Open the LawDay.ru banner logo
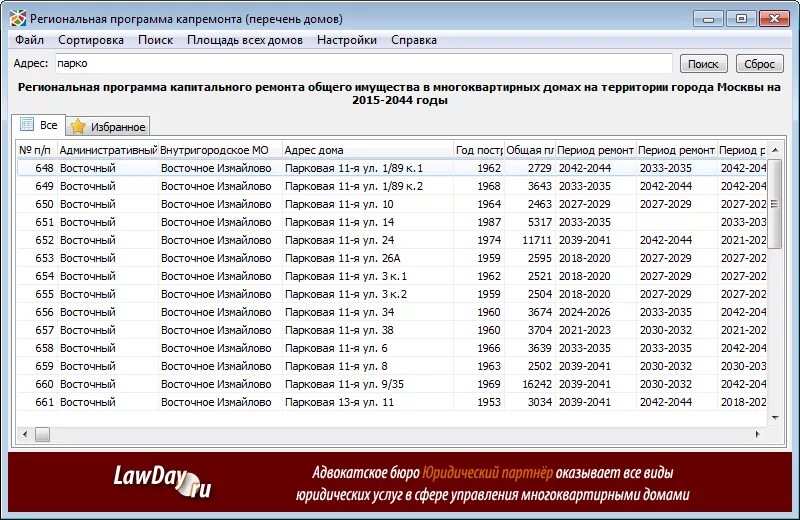This screenshot has width=800, height=520. tap(162, 481)
